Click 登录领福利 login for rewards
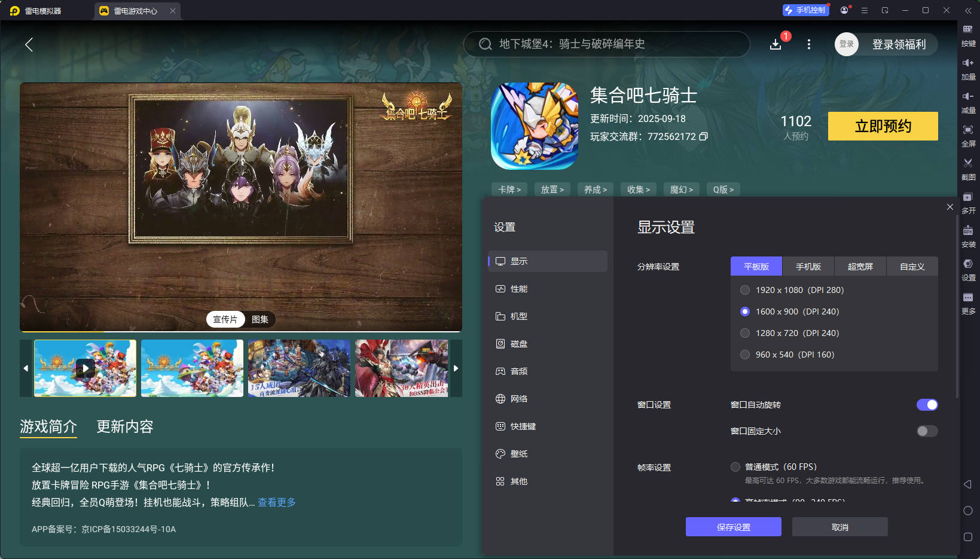 [x=899, y=44]
